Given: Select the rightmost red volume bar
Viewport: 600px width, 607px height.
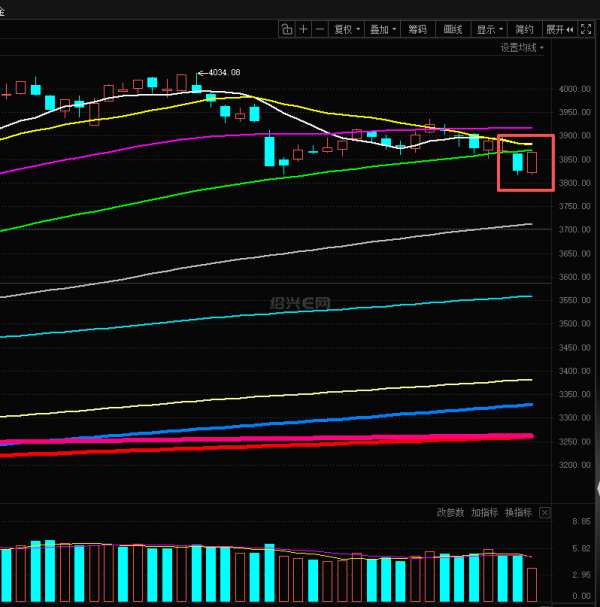Looking at the screenshot, I should [x=532, y=583].
